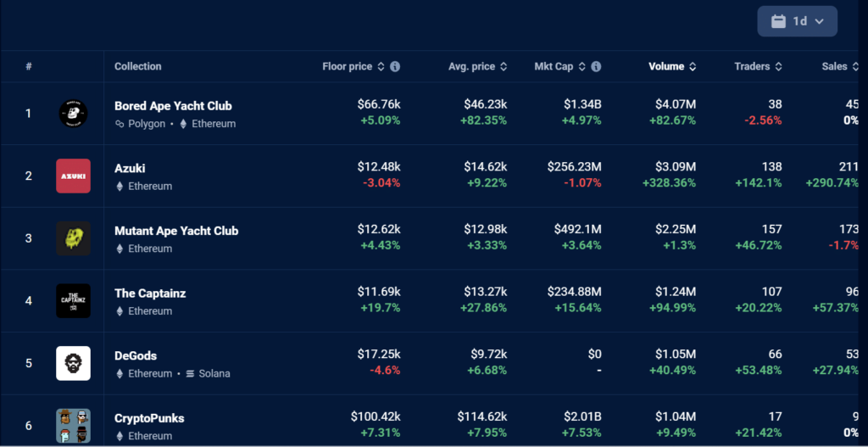The height and width of the screenshot is (447, 868).
Task: Open the 1d timeframe dropdown
Action: pyautogui.click(x=798, y=21)
